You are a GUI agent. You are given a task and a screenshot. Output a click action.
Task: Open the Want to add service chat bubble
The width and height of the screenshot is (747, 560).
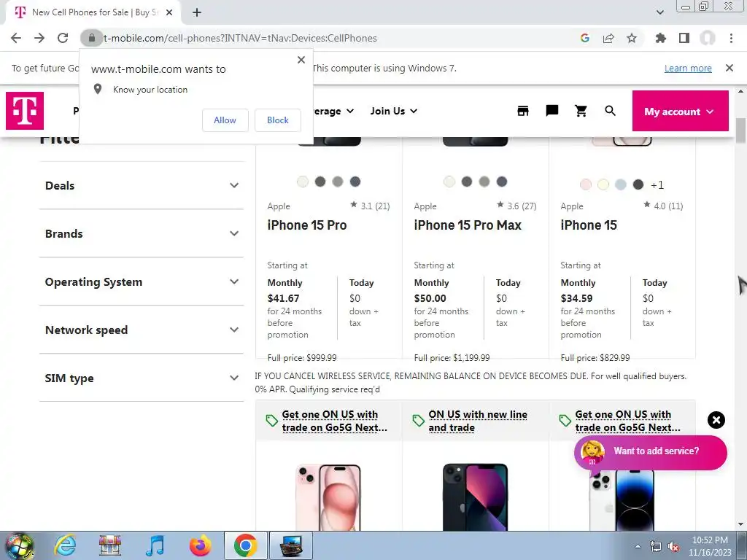650,451
